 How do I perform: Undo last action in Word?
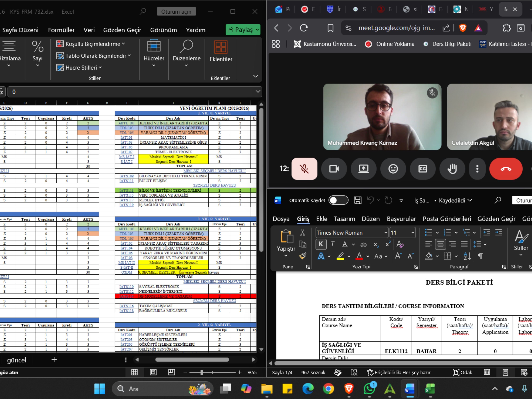click(371, 200)
